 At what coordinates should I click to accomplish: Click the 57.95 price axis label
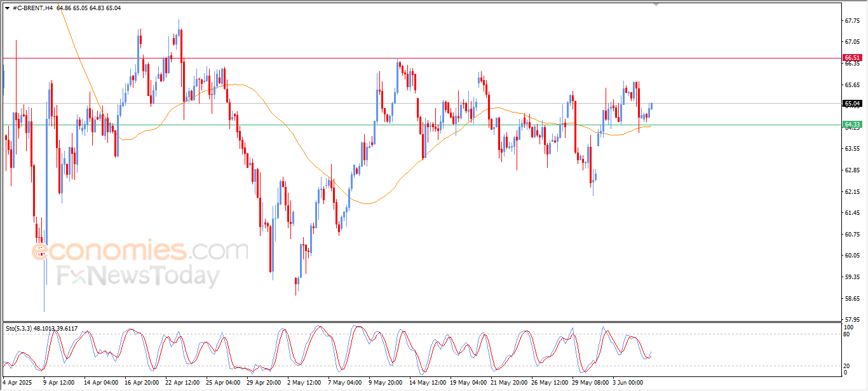click(x=852, y=319)
